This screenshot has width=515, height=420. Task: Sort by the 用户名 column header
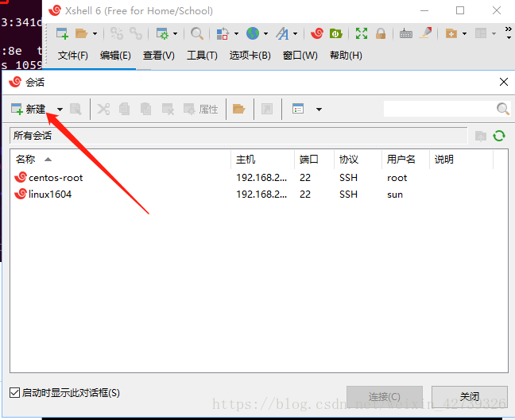(405, 160)
